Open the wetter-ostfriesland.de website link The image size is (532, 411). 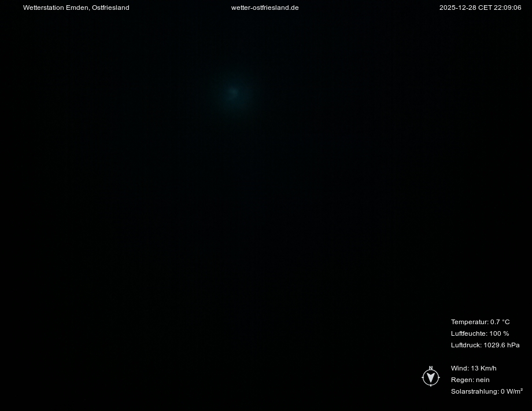point(265,8)
